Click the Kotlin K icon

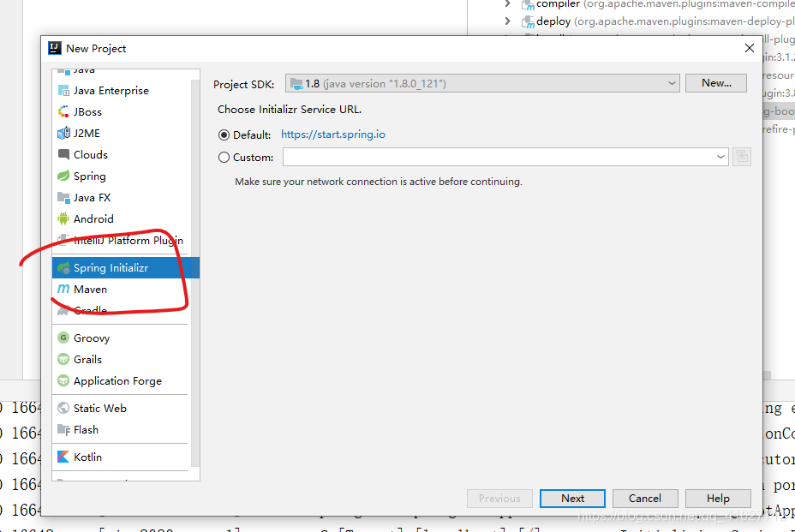[x=63, y=457]
